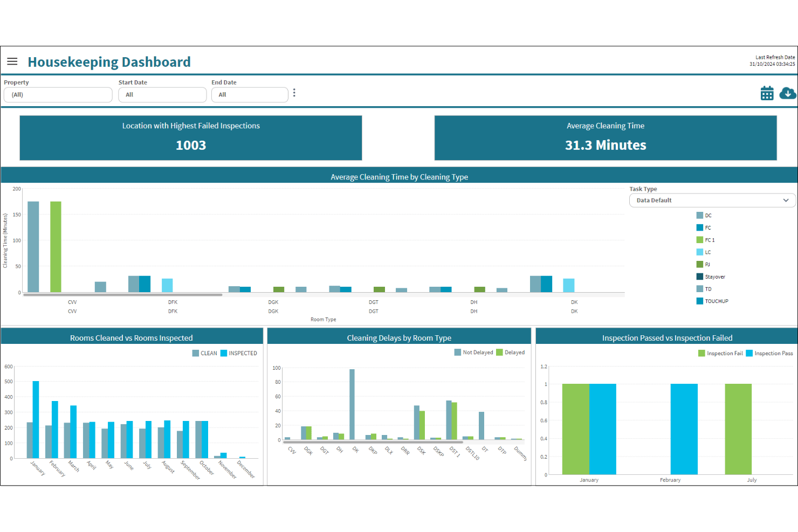Screen dimensions: 798x532
Task: Select the PJ legend swatch
Action: (x=700, y=265)
